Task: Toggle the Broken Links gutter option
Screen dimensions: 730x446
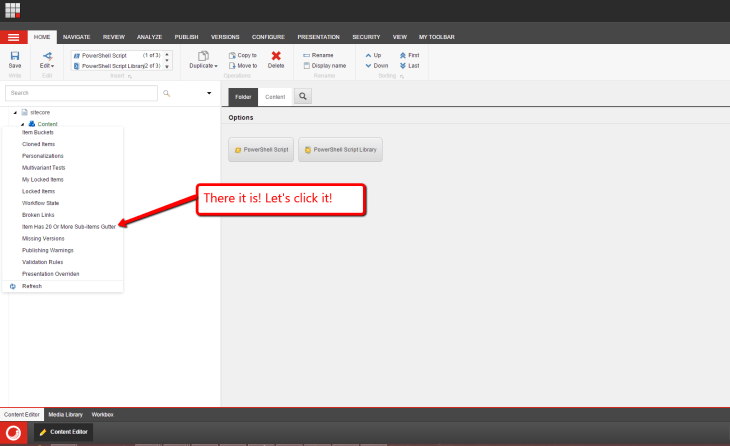Action: click(x=38, y=214)
